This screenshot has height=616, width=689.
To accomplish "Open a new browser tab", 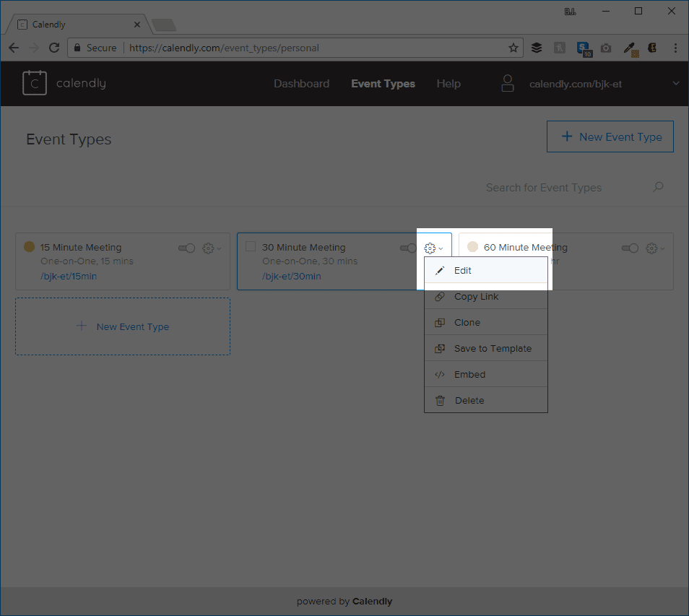I will pyautogui.click(x=163, y=25).
